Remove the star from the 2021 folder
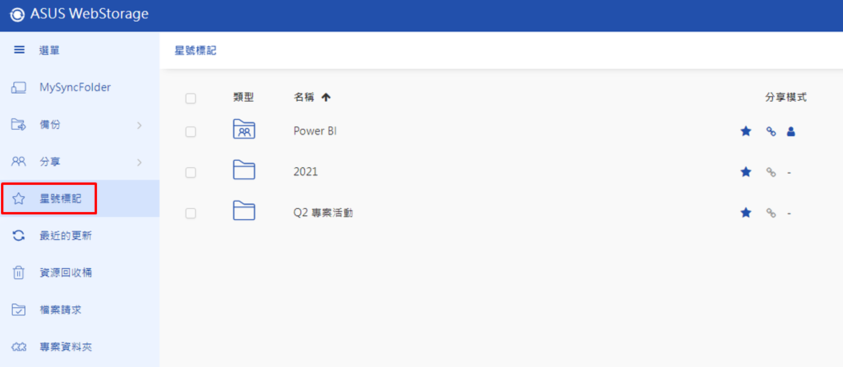 tap(746, 172)
